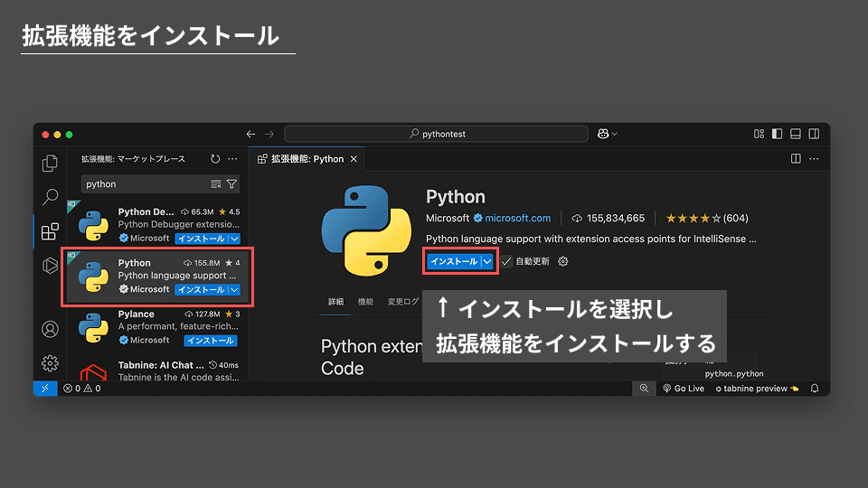
Task: Toggle the primary side bar icon
Action: (x=778, y=134)
